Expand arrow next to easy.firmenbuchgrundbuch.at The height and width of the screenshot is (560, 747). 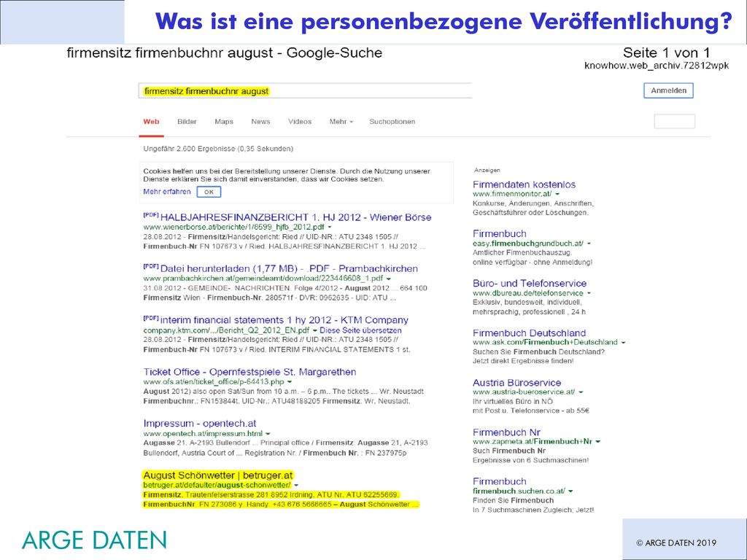[589, 244]
